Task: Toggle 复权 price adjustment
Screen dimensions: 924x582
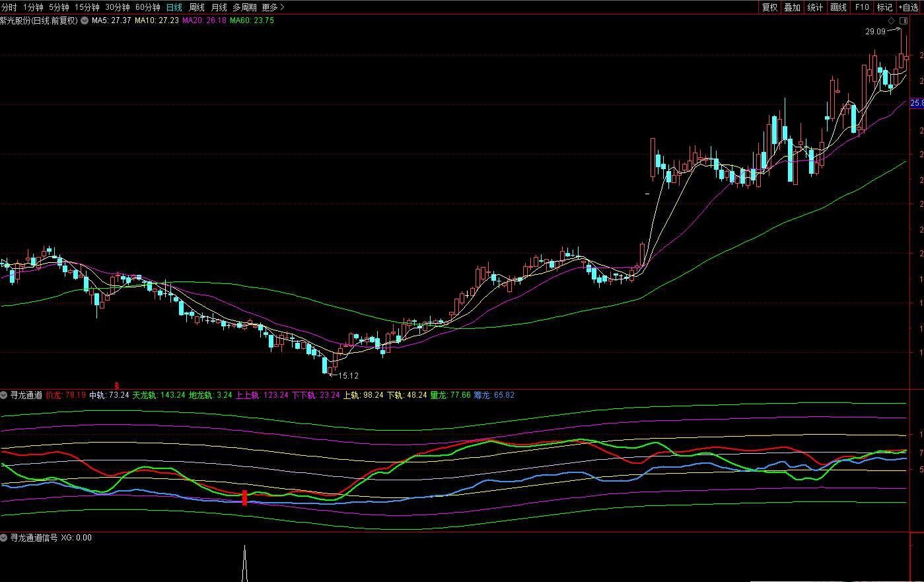Action: (769, 7)
